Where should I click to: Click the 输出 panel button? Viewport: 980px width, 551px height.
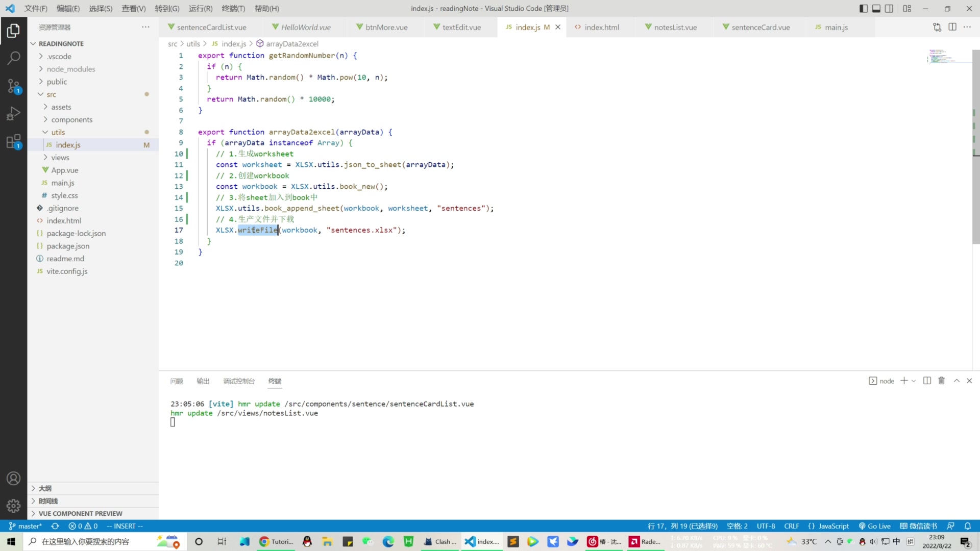coord(203,382)
